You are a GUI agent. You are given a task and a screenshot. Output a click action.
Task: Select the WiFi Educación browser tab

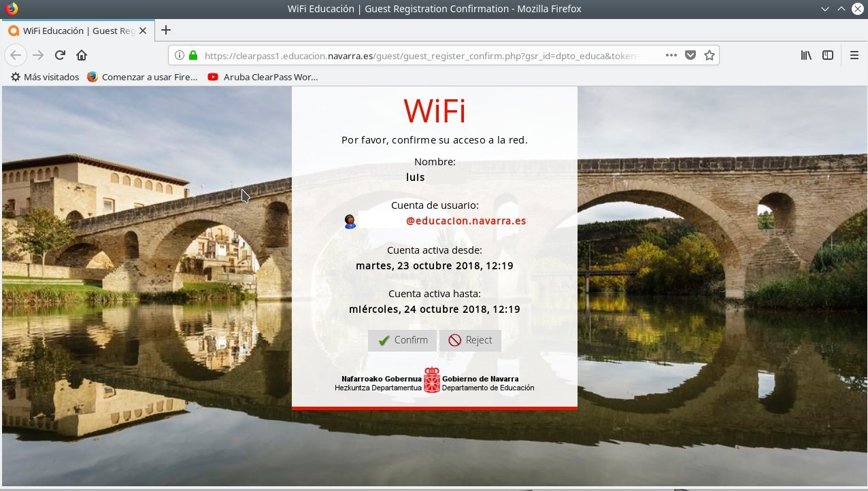tap(75, 31)
